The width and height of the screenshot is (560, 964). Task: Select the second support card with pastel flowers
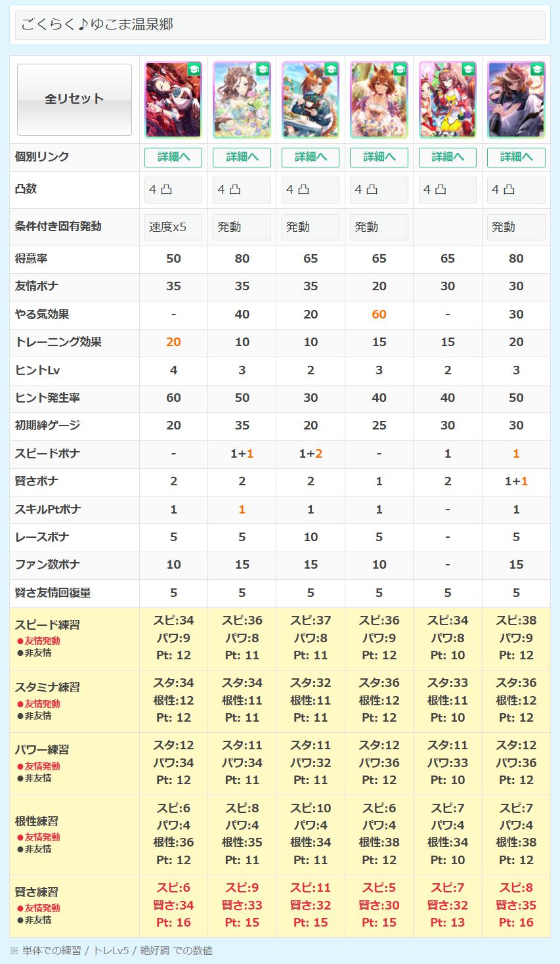(x=242, y=100)
